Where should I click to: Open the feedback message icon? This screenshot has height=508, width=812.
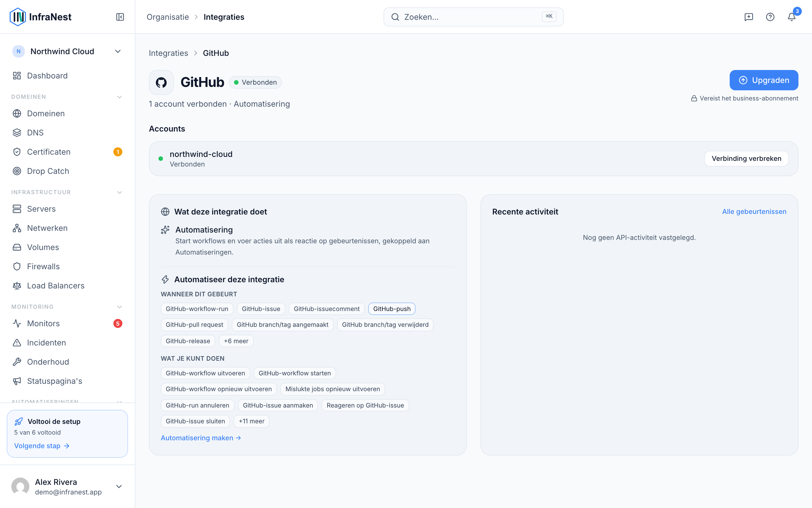[749, 17]
